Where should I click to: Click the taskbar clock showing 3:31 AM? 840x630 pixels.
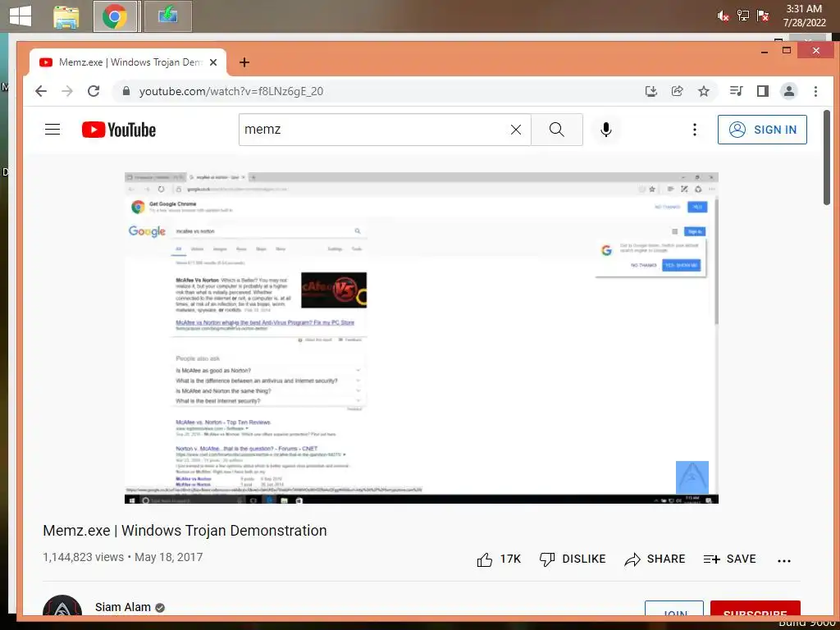(x=804, y=16)
